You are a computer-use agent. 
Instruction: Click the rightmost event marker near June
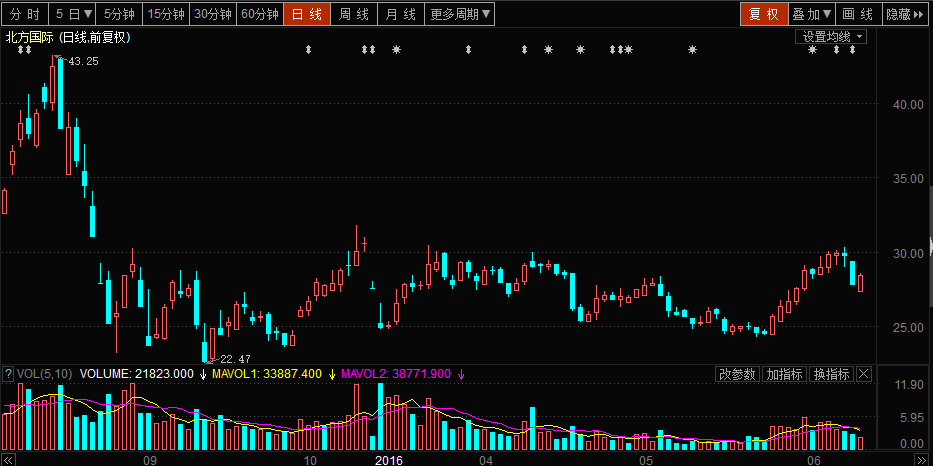coord(852,50)
